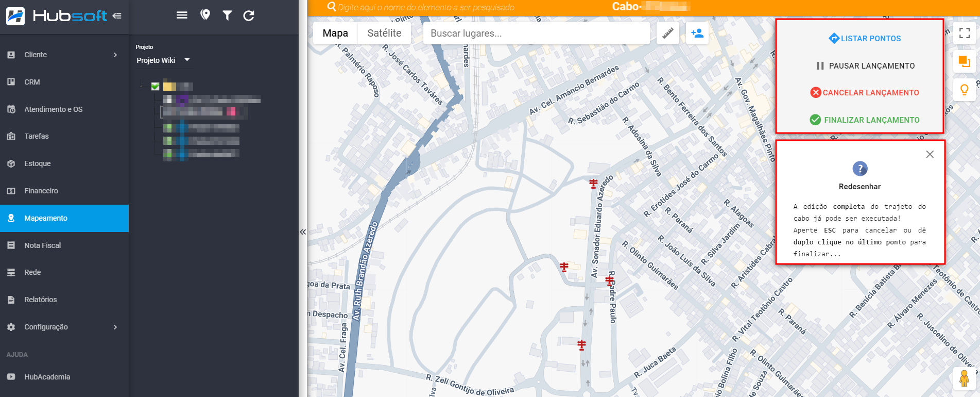The width and height of the screenshot is (980, 397).
Task: Click the Rede server icon
Action: click(11, 272)
